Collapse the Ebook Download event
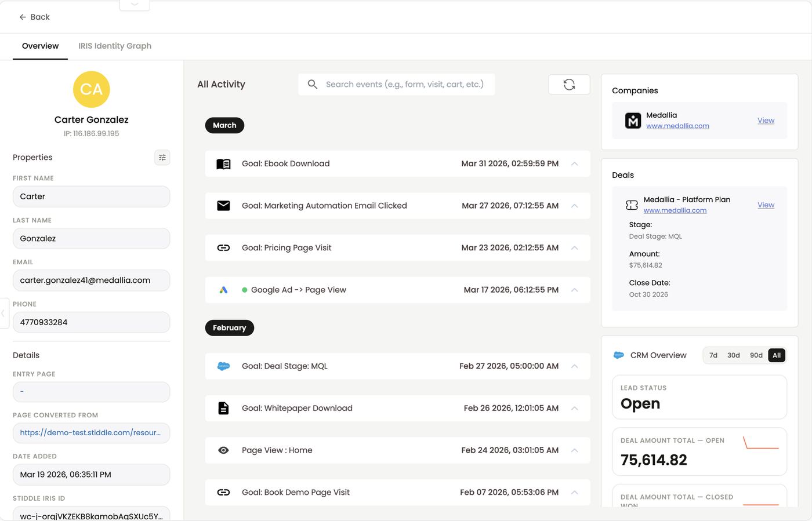812x521 pixels. point(574,164)
